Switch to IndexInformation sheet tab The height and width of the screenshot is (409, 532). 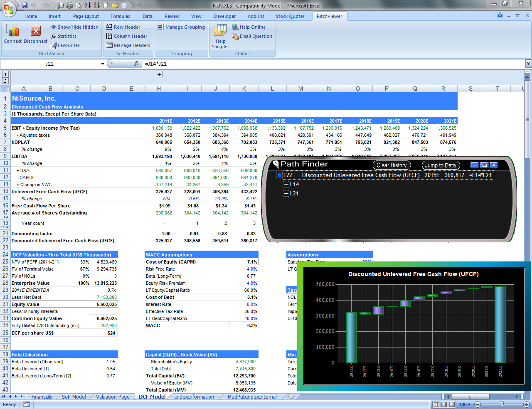194,397
